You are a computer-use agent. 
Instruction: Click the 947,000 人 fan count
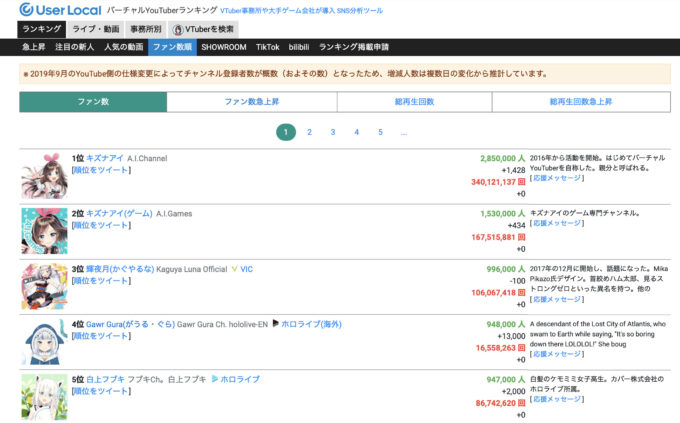tap(506, 380)
